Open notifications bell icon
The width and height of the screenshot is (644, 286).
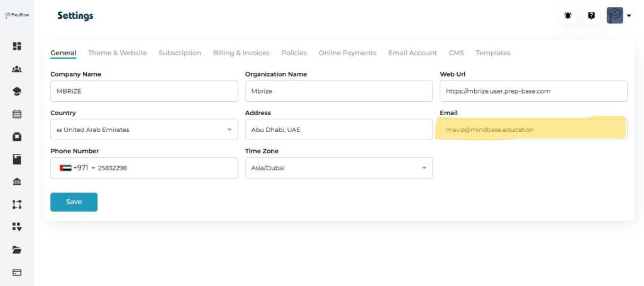(x=568, y=16)
